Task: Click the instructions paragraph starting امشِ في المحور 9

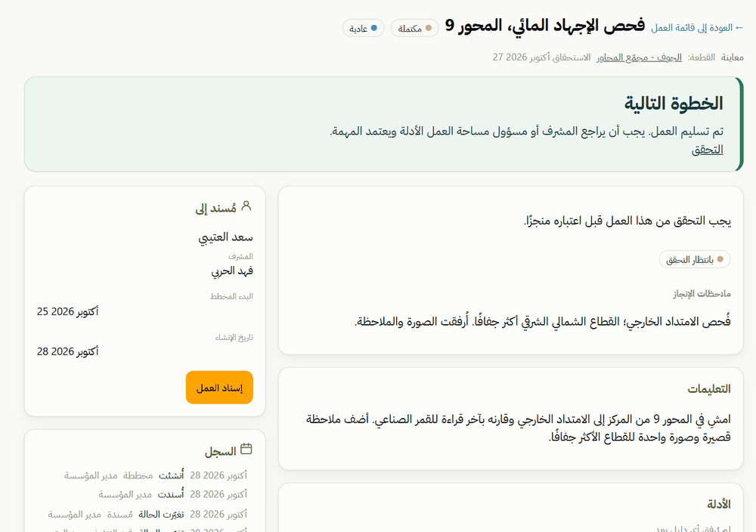Action: [519, 428]
